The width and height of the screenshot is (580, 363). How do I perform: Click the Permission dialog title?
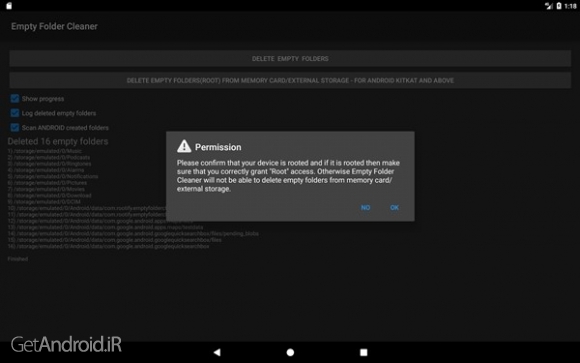click(218, 147)
